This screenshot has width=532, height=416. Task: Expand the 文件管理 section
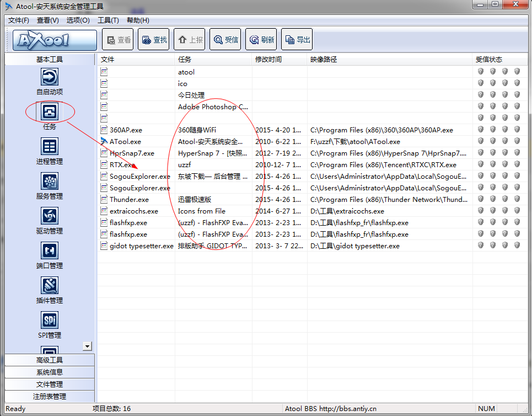click(50, 385)
